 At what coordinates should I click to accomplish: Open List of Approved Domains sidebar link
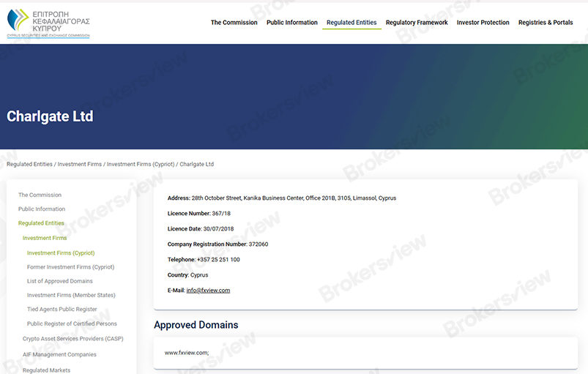pyautogui.click(x=59, y=281)
